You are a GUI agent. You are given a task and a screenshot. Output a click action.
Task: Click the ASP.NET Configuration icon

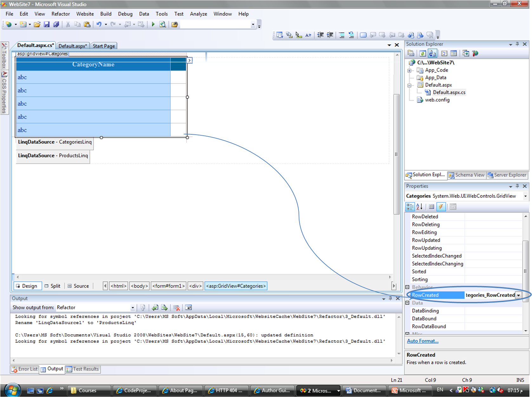tap(475, 54)
